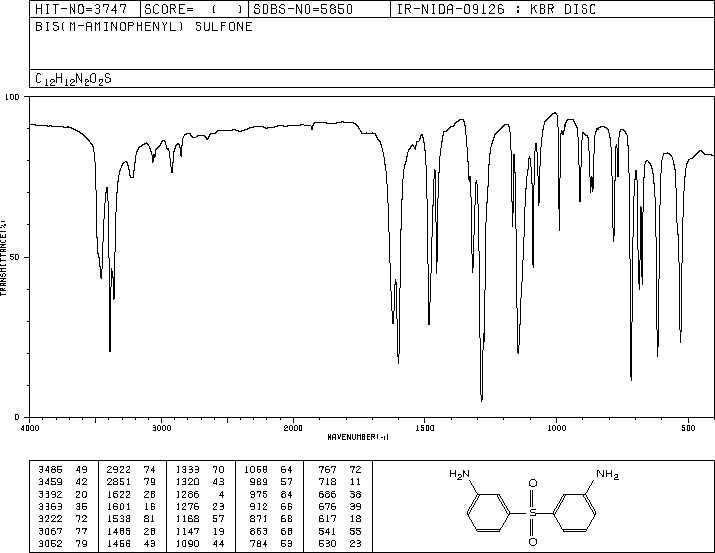
Task: Click the TRANSMITTANCE y-axis title
Action: [3, 258]
